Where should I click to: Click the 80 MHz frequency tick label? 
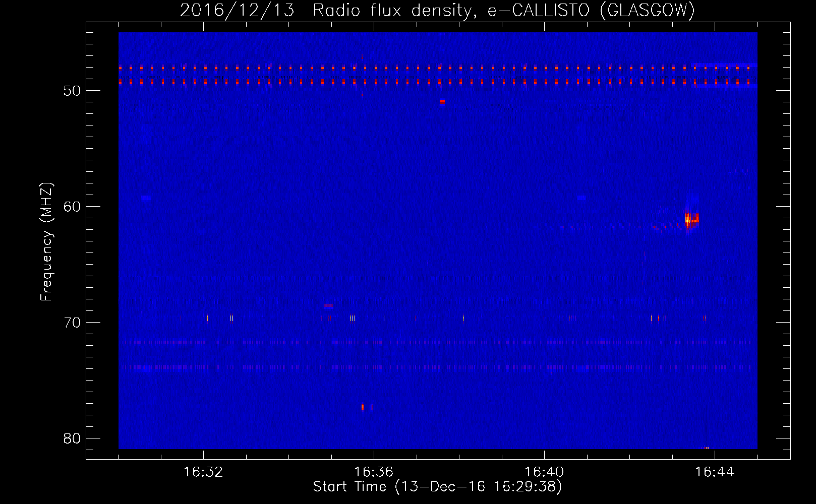point(73,438)
